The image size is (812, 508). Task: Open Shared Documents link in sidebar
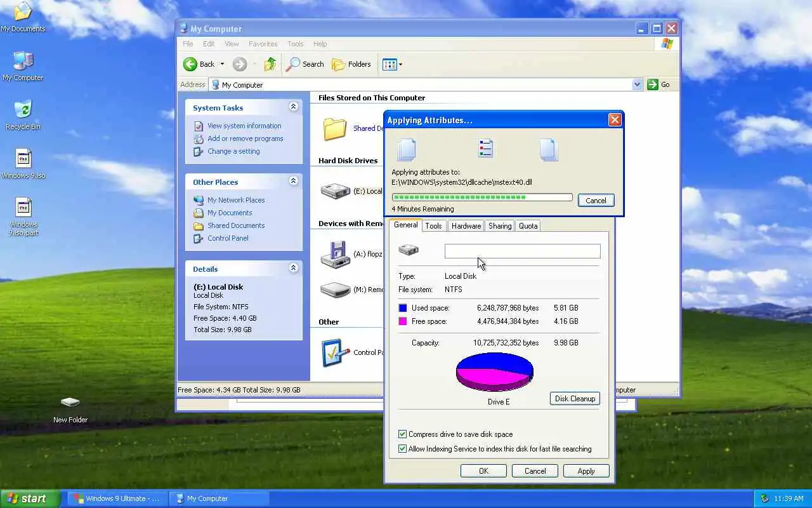236,225
